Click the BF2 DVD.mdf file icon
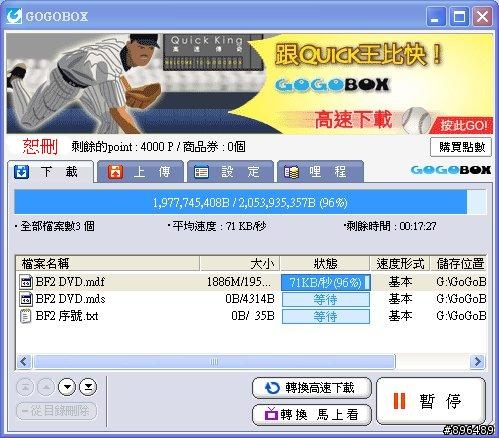499x438 pixels. (26, 282)
